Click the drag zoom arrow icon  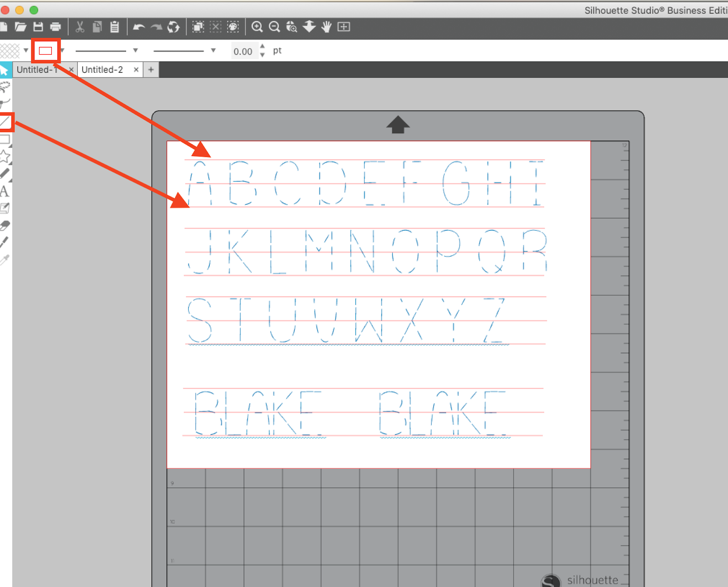(x=309, y=27)
